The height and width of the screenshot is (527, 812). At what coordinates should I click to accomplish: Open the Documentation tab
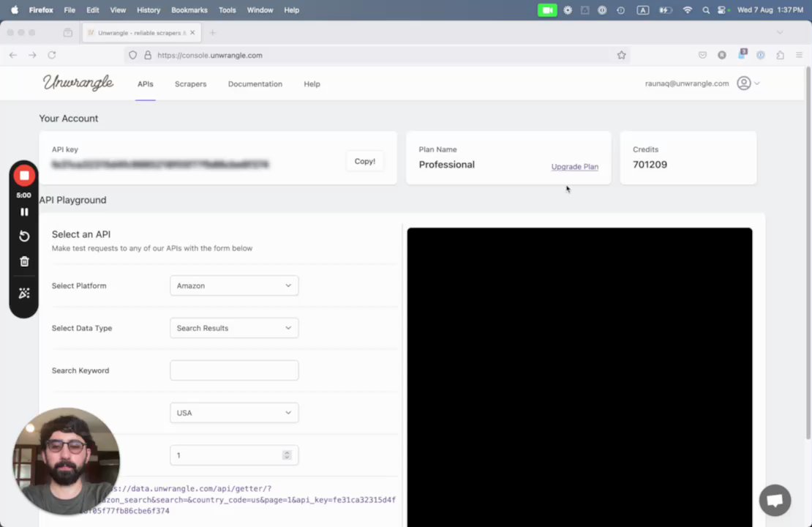(x=255, y=84)
